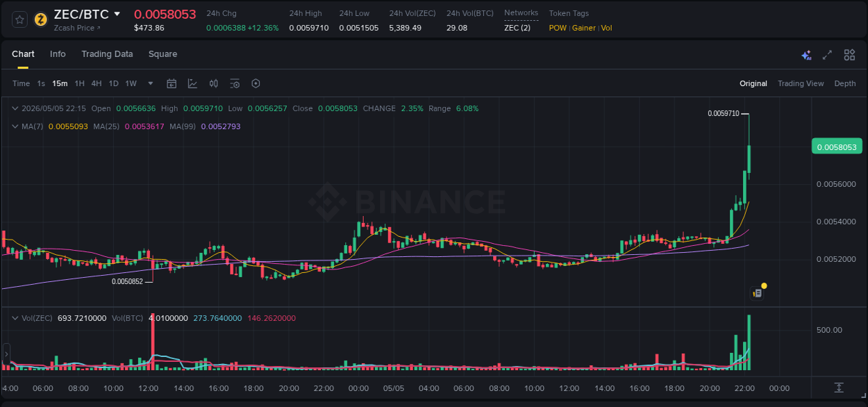Click the Gainer token tag
Viewport: 868px width, 407px height.
[584, 28]
